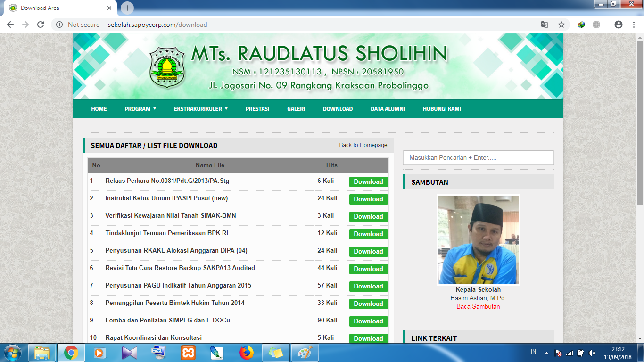Go to HOME in the navigation bar

99,109
